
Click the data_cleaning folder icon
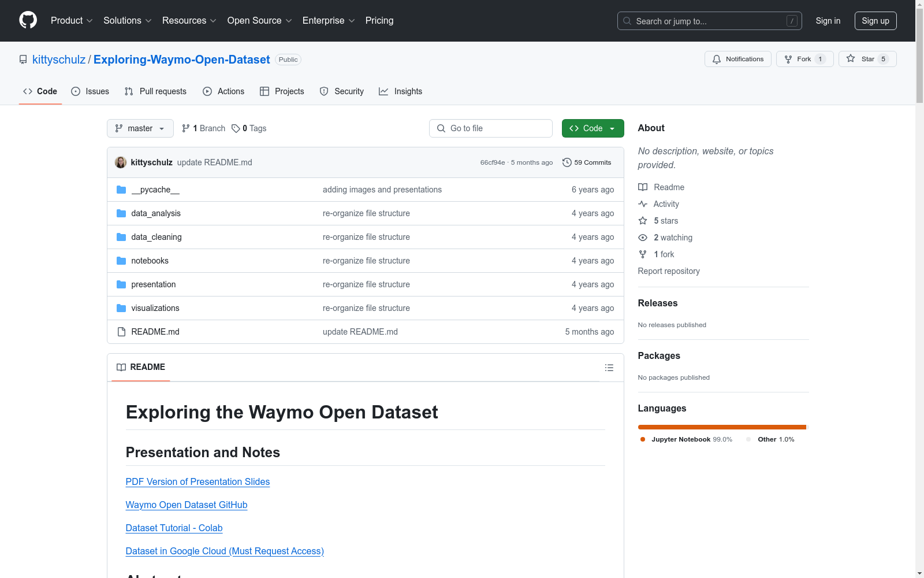[x=121, y=237]
